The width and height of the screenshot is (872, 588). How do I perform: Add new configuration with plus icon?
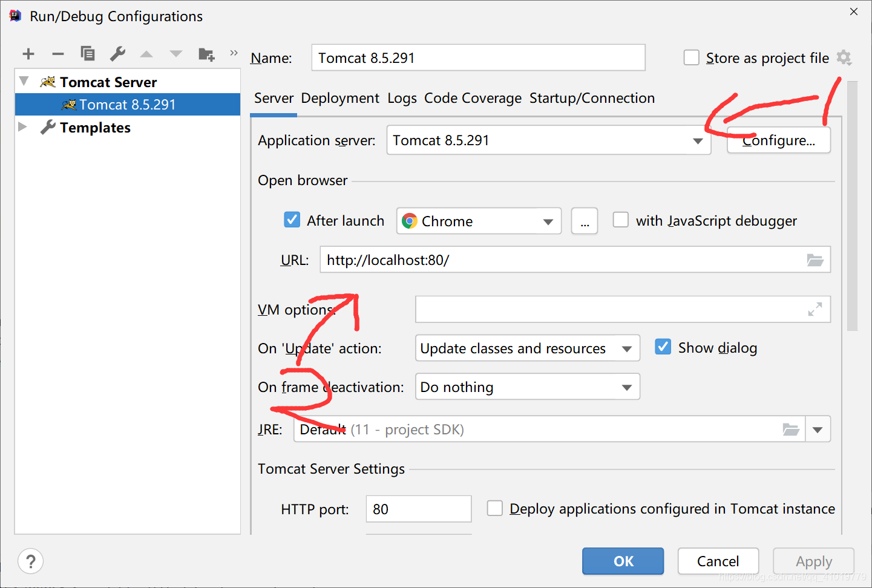tap(28, 54)
